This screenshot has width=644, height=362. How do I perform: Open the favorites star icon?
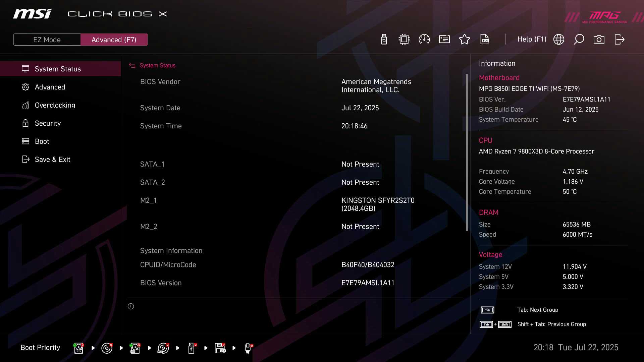465,40
